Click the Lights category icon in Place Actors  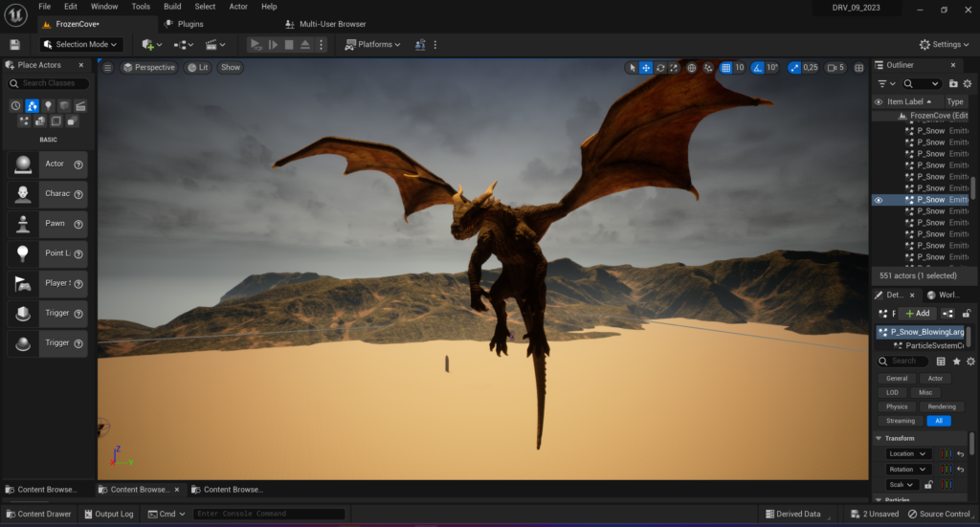point(48,106)
